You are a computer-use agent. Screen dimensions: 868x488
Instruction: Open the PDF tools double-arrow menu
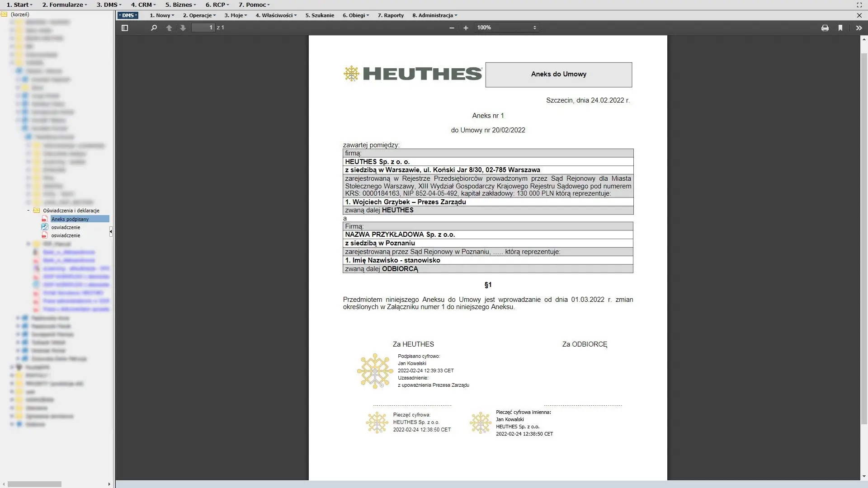pos(859,28)
